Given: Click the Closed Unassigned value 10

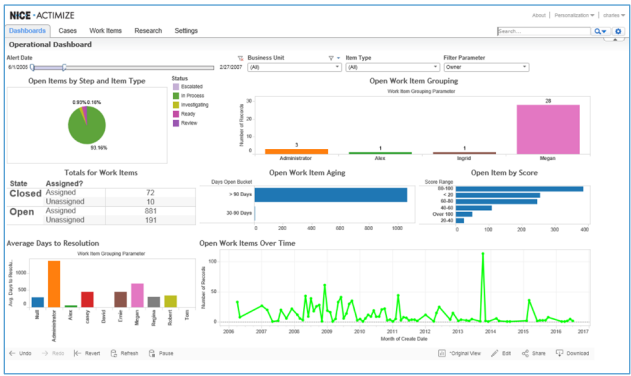Looking at the screenshot, I should coord(151,202).
